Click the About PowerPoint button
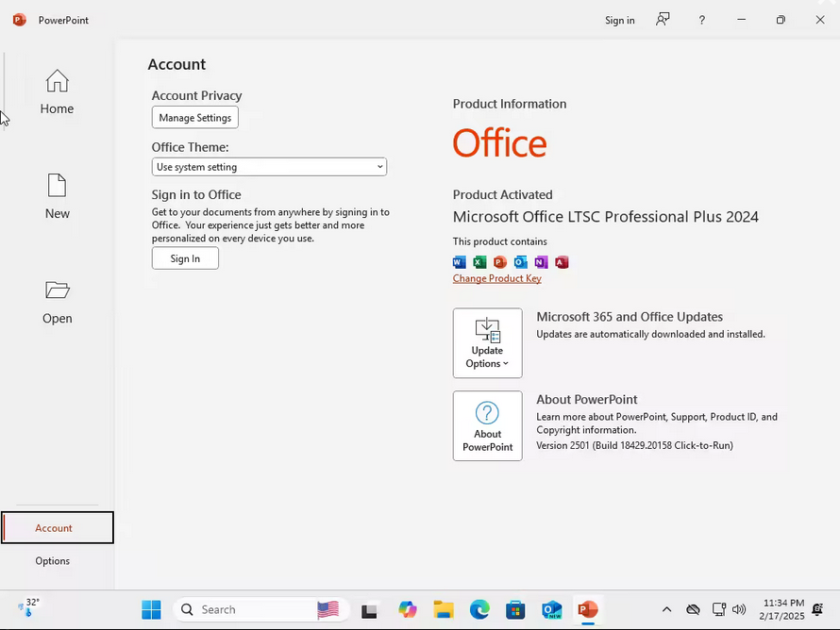Viewport: 840px width, 630px height. (487, 425)
